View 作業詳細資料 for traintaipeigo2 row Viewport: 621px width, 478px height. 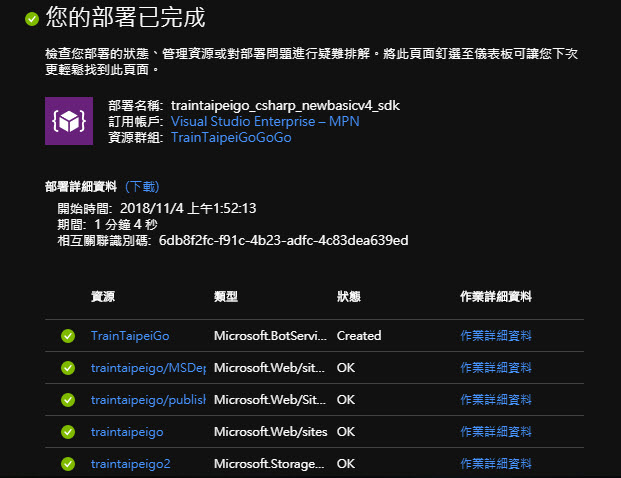[x=496, y=464]
